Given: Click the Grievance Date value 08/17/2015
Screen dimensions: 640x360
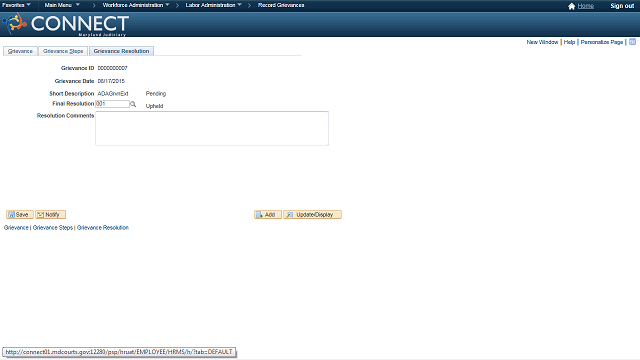Looking at the screenshot, I should pos(111,81).
